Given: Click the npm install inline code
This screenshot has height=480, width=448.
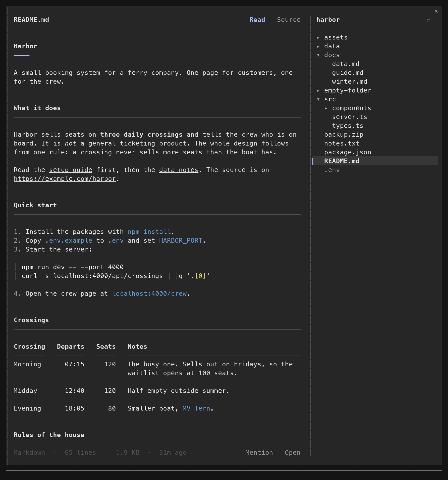Looking at the screenshot, I should point(149,232).
